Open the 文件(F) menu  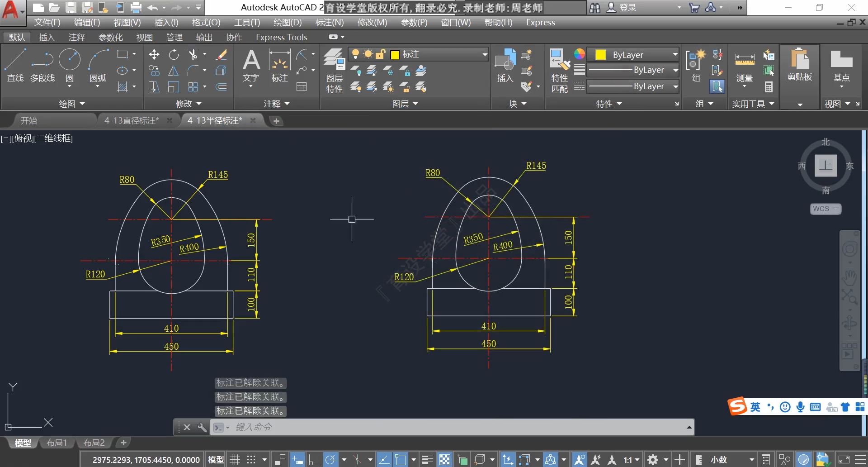(x=47, y=22)
